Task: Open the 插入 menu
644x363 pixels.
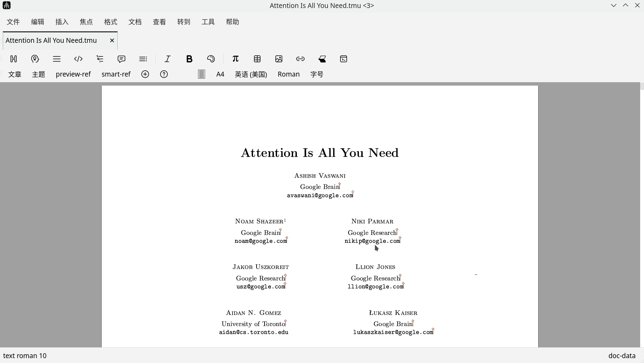Action: coord(62,22)
